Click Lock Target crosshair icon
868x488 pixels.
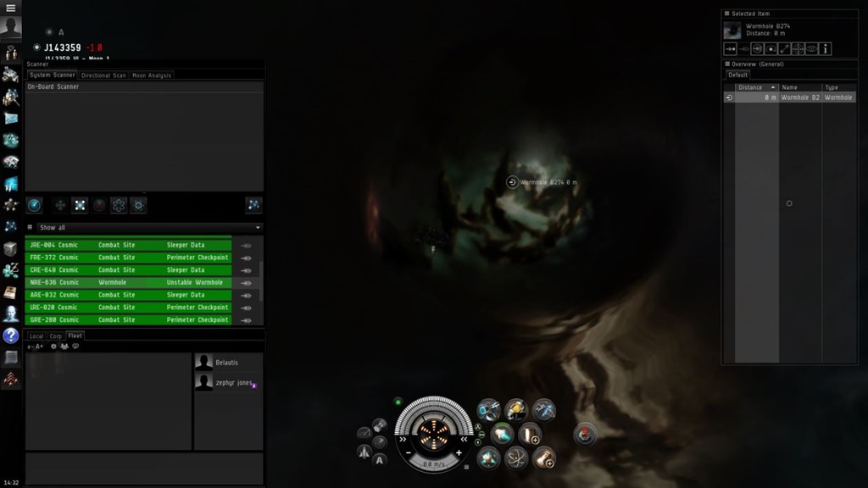pyautogui.click(x=798, y=49)
